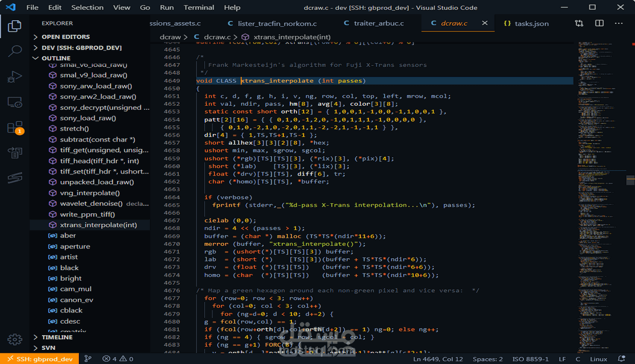Open the editor More Actions ellipsis
The width and height of the screenshot is (635, 364).
pyautogui.click(x=619, y=23)
